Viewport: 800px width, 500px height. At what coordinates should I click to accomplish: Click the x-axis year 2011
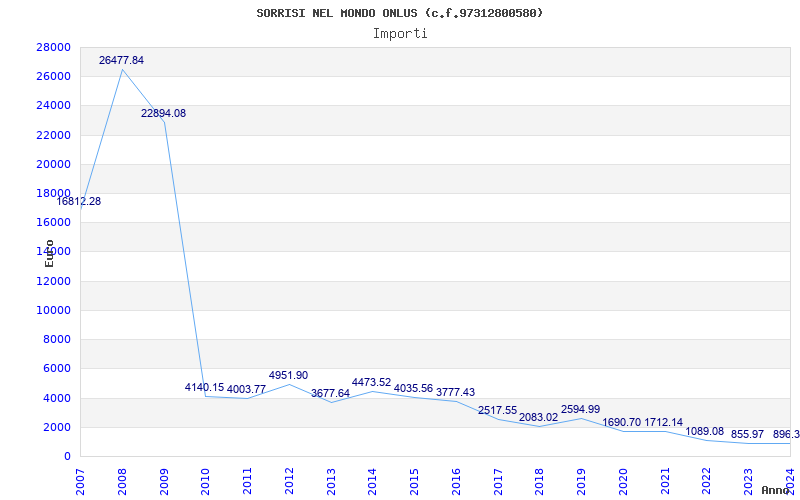[x=247, y=481]
